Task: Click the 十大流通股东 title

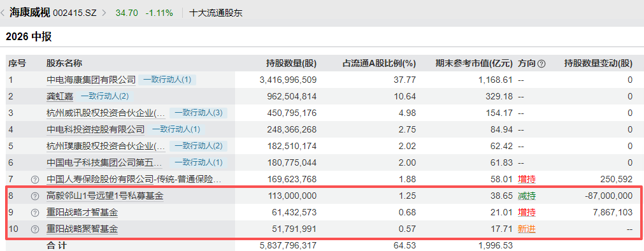Action: tap(216, 13)
